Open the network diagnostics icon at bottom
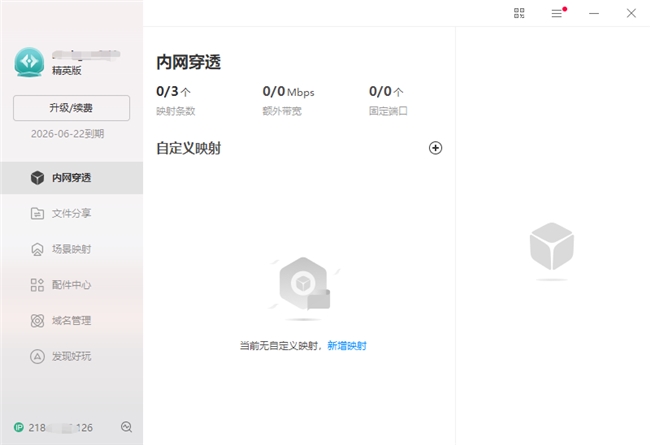650x445 pixels. (x=126, y=427)
